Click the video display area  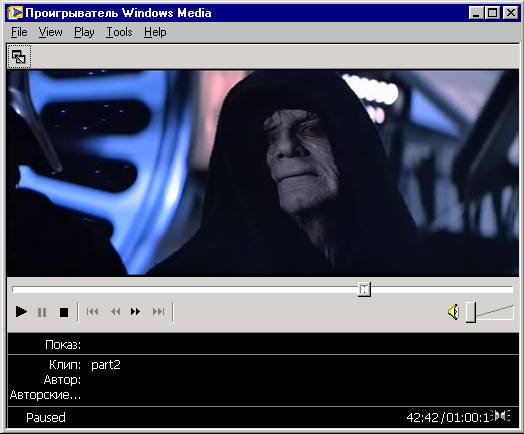click(263, 173)
